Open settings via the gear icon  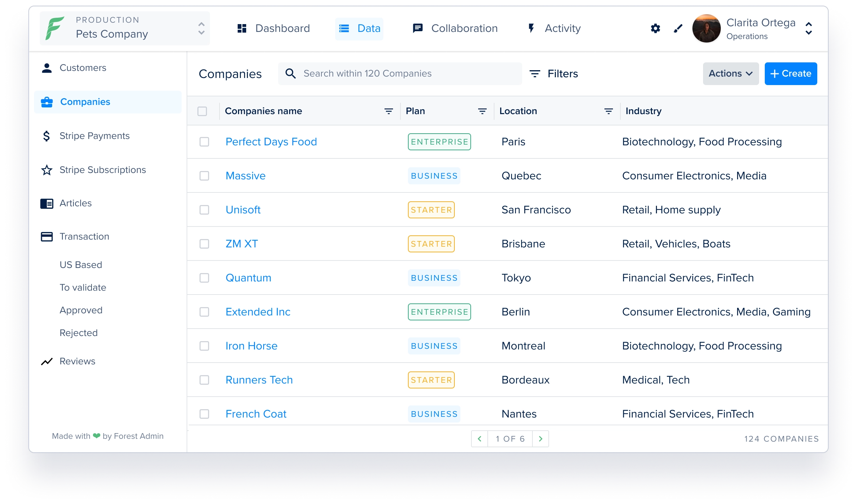[x=655, y=28]
